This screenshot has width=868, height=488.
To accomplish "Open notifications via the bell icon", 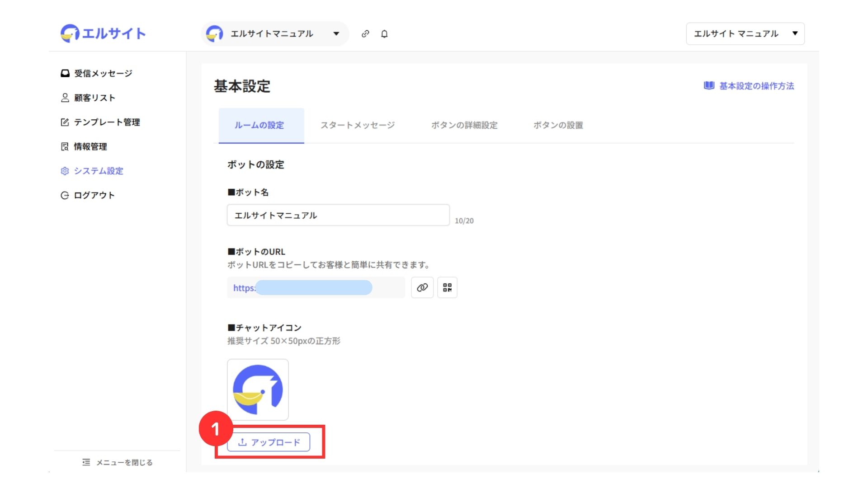I will (x=384, y=34).
